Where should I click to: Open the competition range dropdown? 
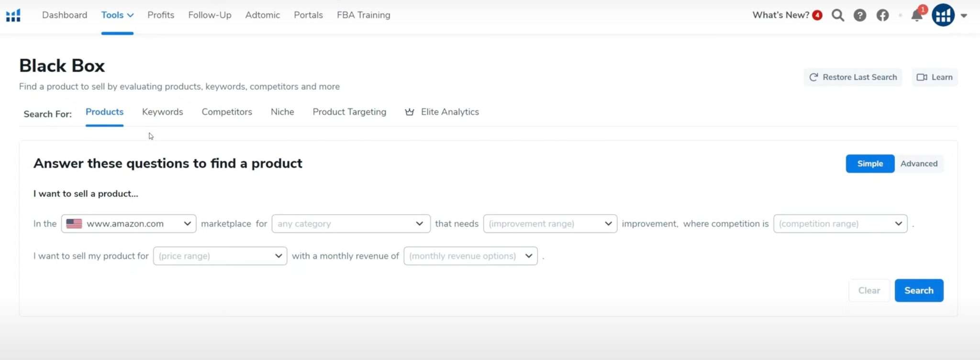pos(840,224)
